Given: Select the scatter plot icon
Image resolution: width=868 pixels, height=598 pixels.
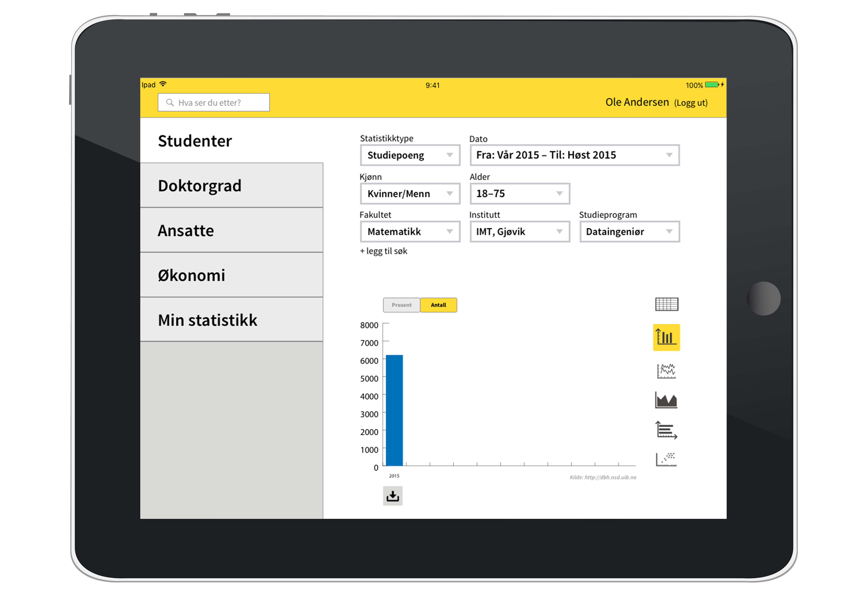Looking at the screenshot, I should 666,459.
